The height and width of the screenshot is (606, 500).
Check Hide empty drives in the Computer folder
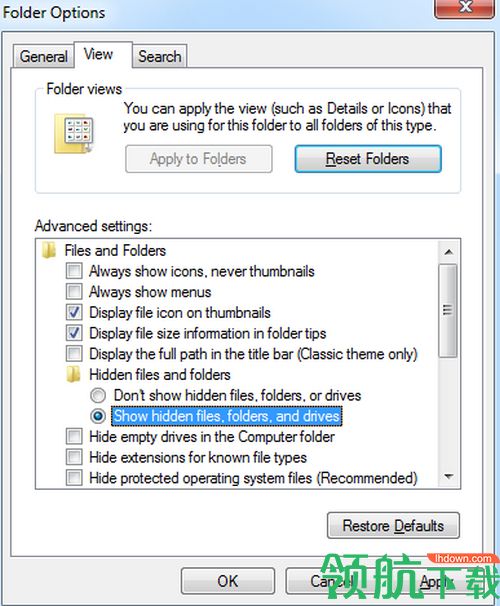pyautogui.click(x=74, y=437)
